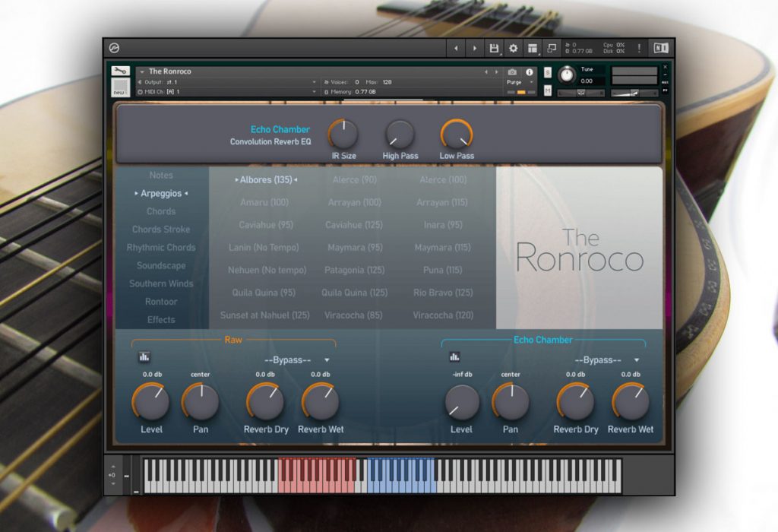Select the Southern Winds category
The image size is (778, 532).
(x=161, y=283)
